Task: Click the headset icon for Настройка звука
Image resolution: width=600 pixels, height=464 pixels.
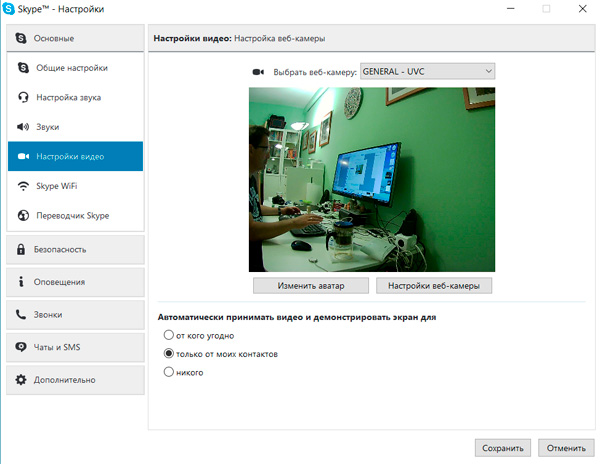Action: tap(23, 97)
